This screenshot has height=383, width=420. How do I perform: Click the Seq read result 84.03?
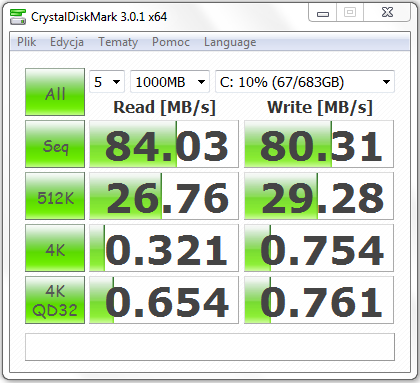pos(164,144)
